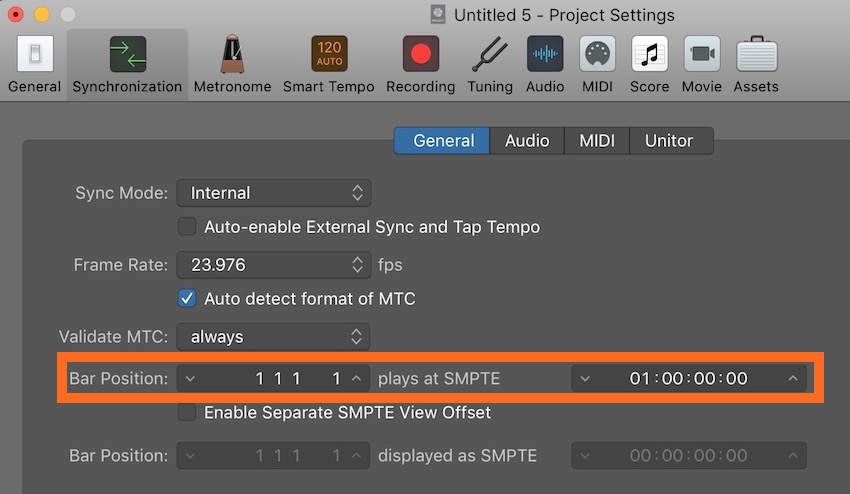The width and height of the screenshot is (850, 494).
Task: Enable Separate SMPTE View Offset checkbox
Action: (187, 412)
